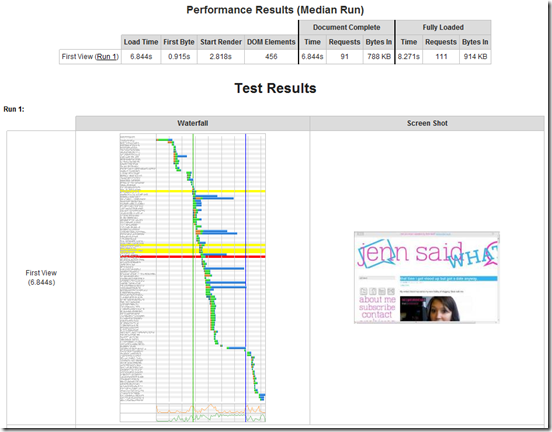Click the Start Render column header
The image size is (552, 432).
(x=221, y=42)
